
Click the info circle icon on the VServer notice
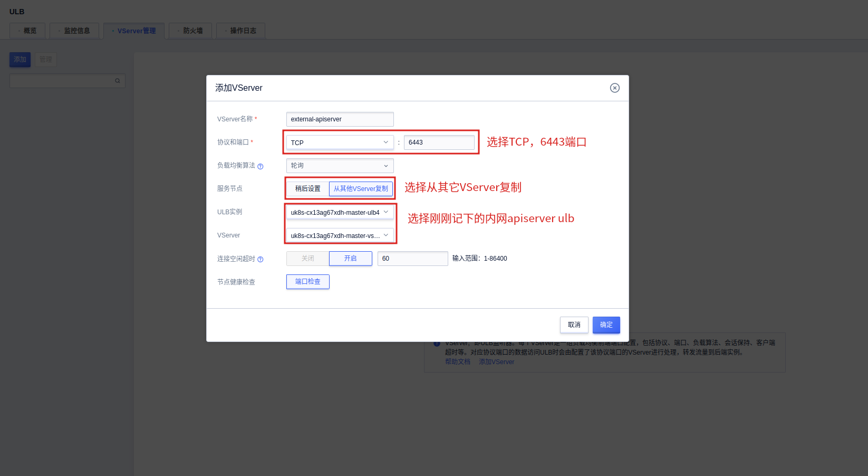437,343
